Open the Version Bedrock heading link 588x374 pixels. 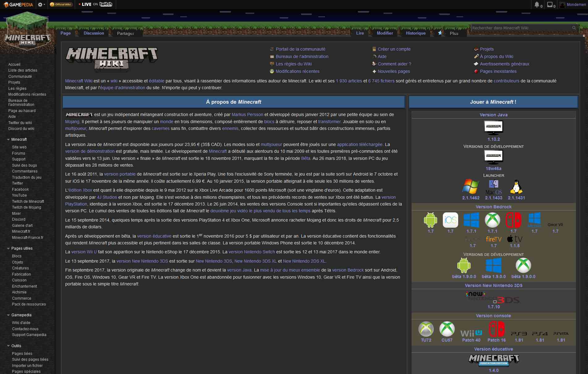click(x=493, y=207)
